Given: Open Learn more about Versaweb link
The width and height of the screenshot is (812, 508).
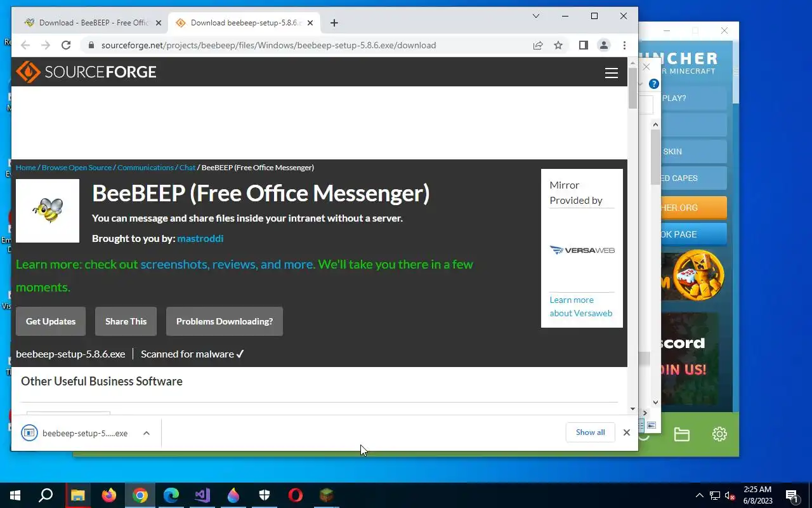Looking at the screenshot, I should [581, 307].
